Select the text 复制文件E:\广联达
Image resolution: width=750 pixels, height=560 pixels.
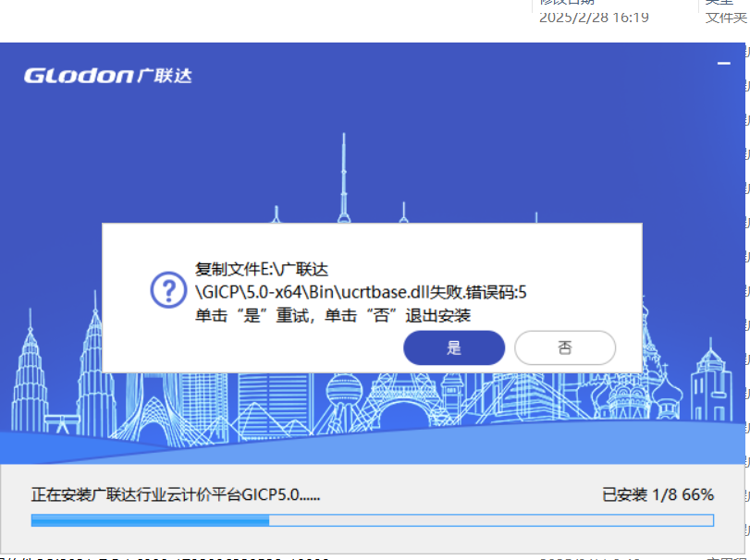(262, 270)
